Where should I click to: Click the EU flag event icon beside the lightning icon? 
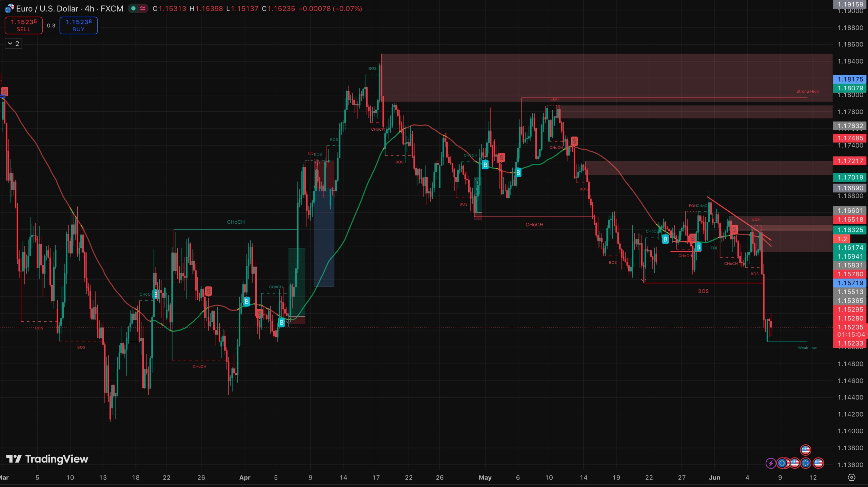point(782,463)
